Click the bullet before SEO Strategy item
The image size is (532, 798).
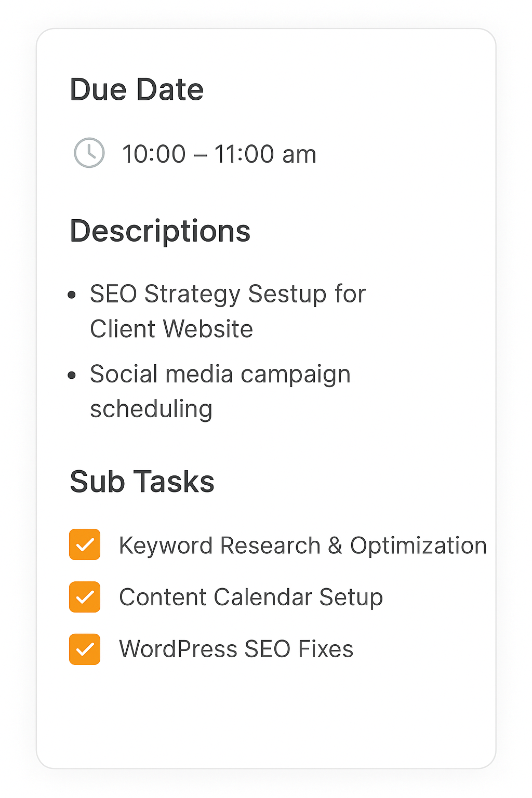72,296
